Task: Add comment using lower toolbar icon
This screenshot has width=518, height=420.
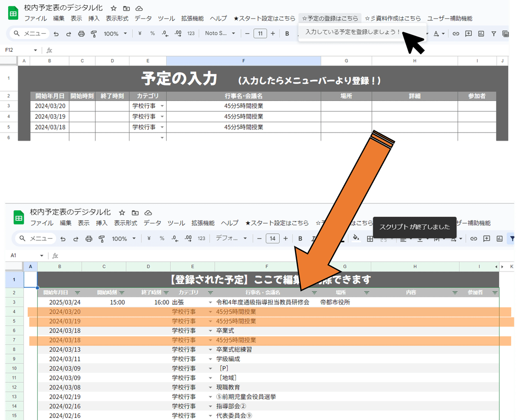Action: [486, 238]
